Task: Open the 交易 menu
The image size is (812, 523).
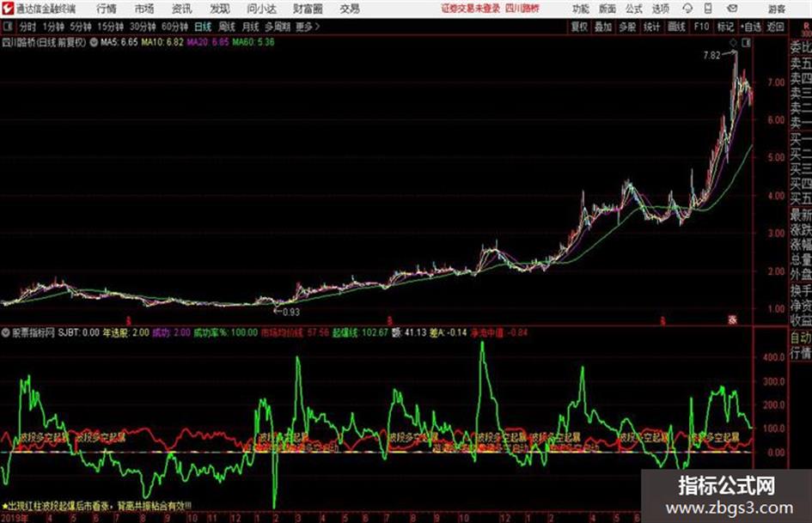Action: pyautogui.click(x=350, y=9)
